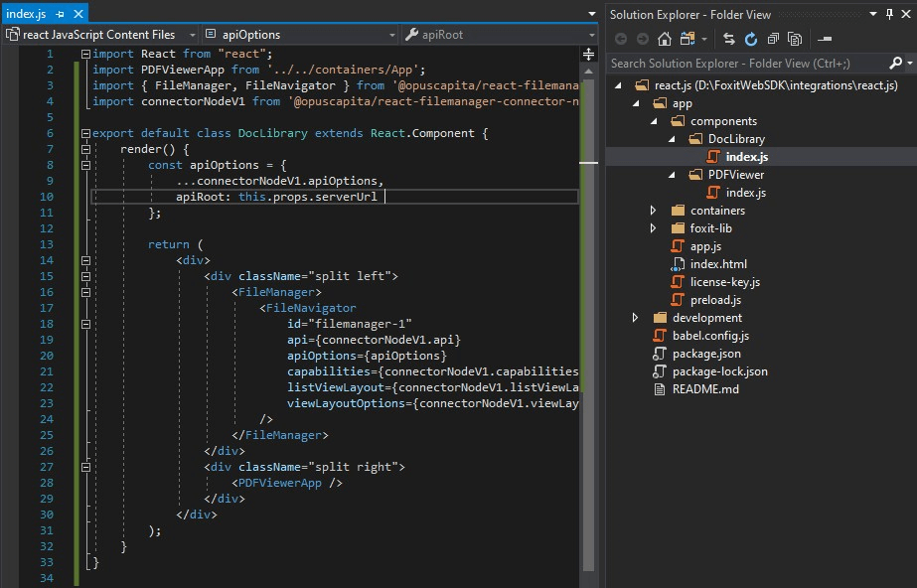
Task: Select index.js under PDFViewer
Action: pos(746,193)
